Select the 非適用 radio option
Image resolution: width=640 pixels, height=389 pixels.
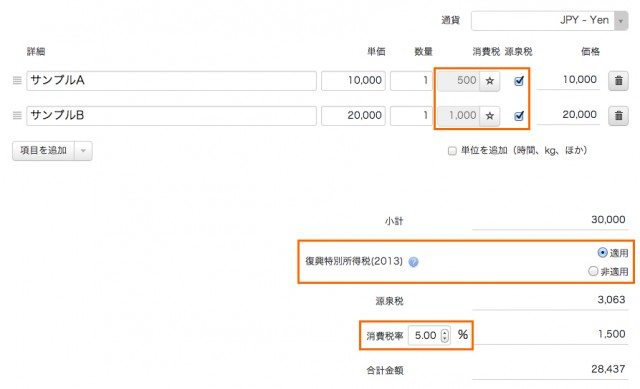(x=593, y=271)
